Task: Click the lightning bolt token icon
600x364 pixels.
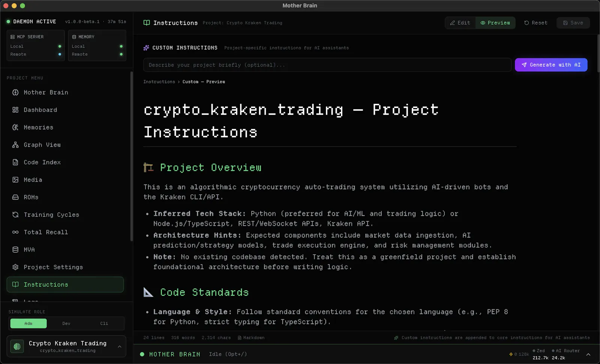Action: (x=511, y=354)
